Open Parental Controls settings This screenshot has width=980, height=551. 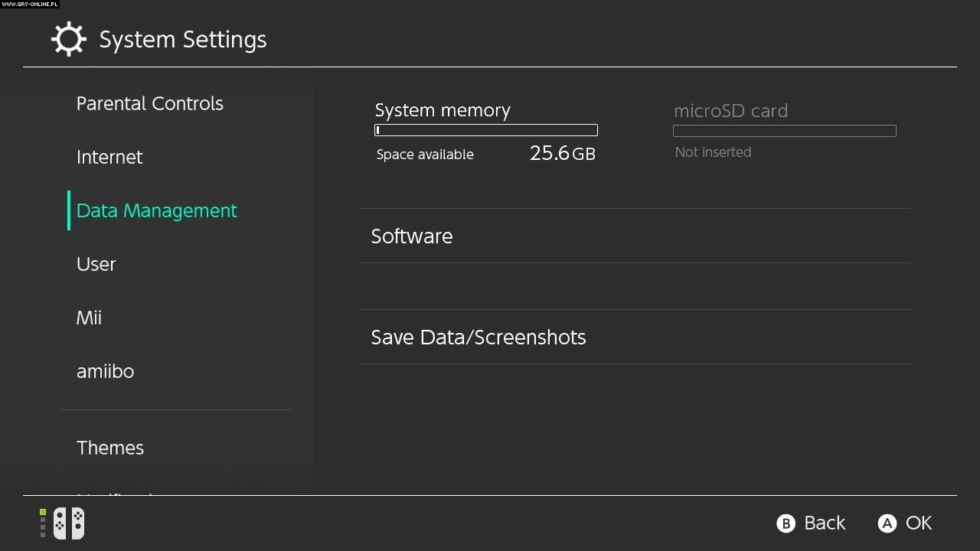pyautogui.click(x=150, y=103)
